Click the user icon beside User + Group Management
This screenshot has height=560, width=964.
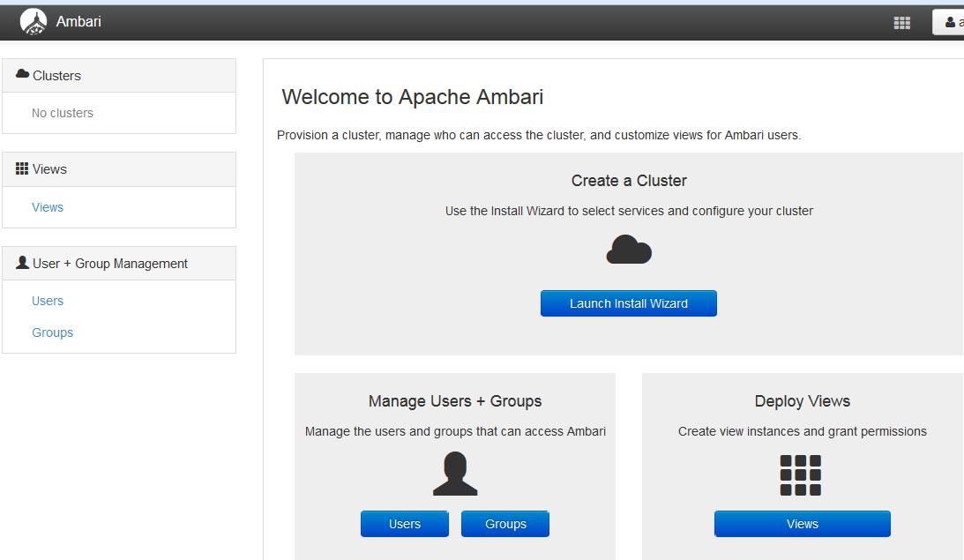pyautogui.click(x=22, y=263)
